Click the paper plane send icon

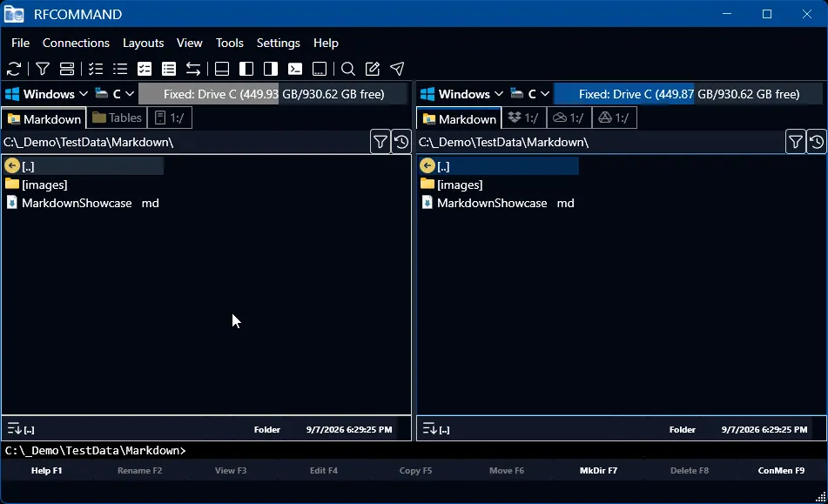click(x=397, y=69)
